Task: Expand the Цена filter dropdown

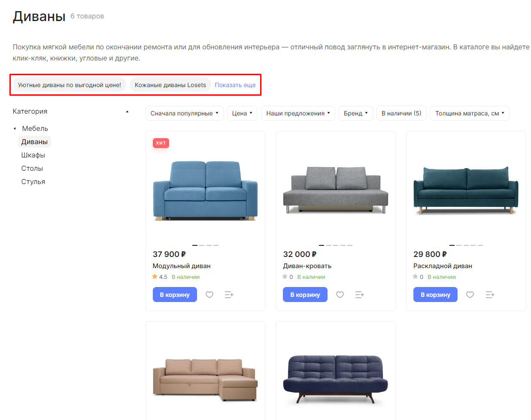Action: 242,113
